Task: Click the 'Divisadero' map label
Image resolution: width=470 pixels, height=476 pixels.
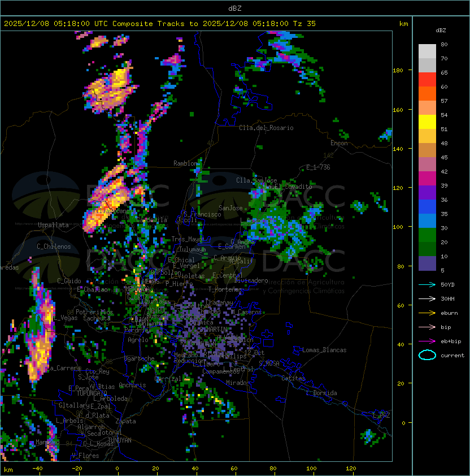Action: click(251, 280)
